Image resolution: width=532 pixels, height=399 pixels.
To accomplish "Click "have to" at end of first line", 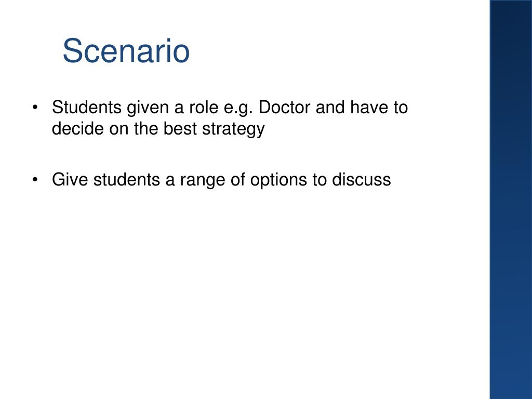I will point(379,107).
